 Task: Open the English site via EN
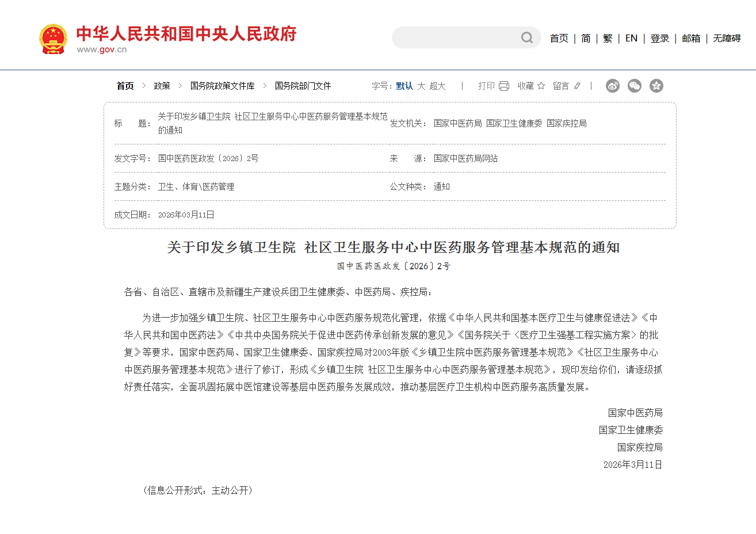pos(631,39)
